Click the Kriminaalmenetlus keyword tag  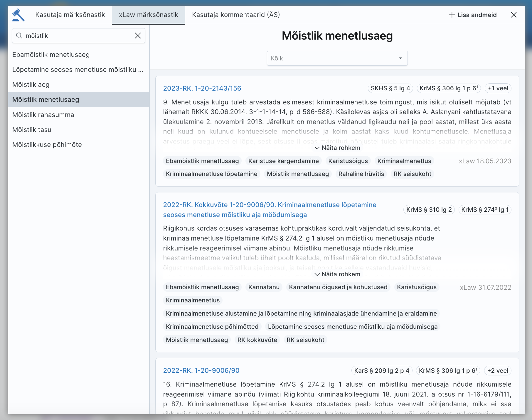pos(404,161)
